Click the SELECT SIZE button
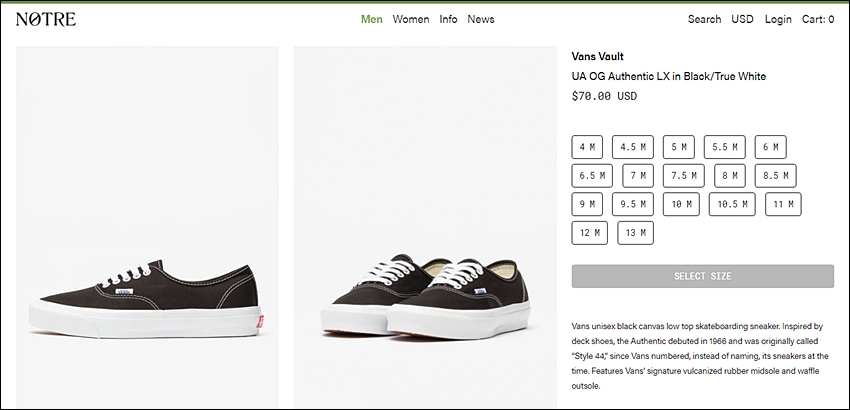Viewport: 850px width, 410px height. tap(703, 276)
